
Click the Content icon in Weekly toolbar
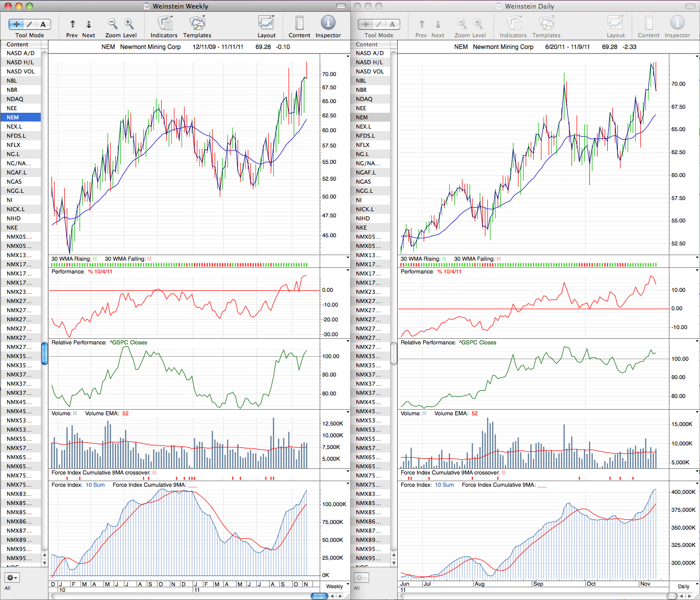[x=299, y=23]
